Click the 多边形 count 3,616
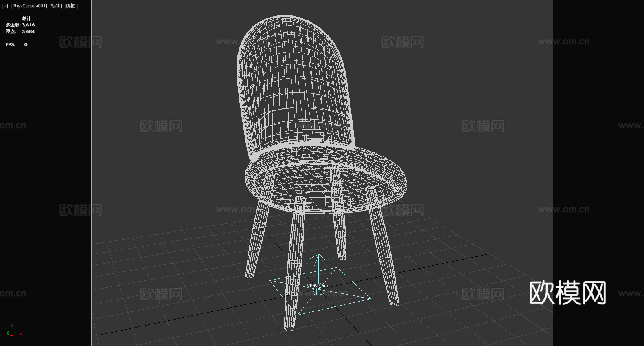 [28, 25]
